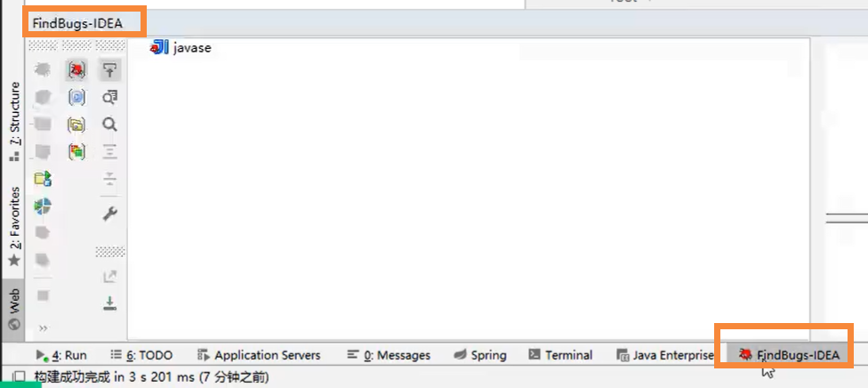Image resolution: width=868 pixels, height=388 pixels.
Task: Analyze current file bug icon
Action: 43,69
